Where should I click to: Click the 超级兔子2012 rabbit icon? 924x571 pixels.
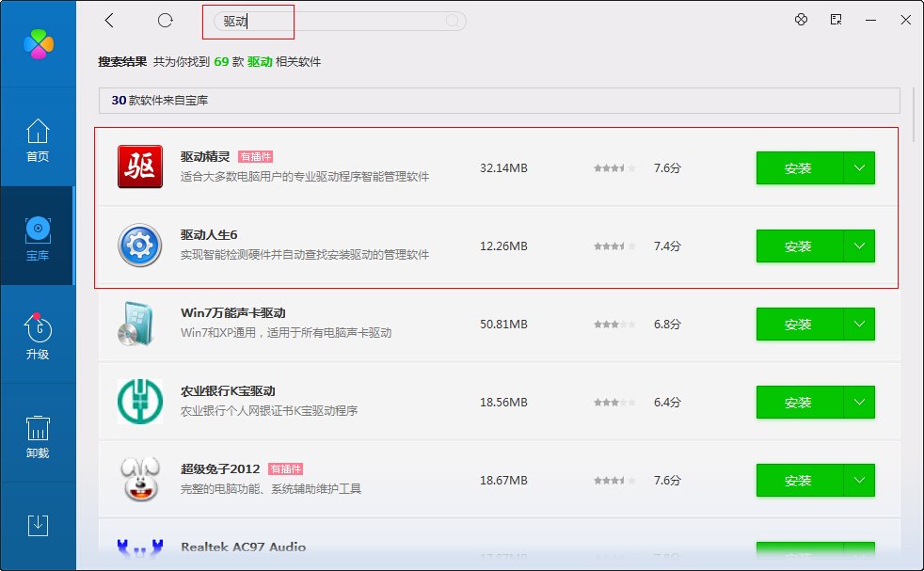(x=139, y=480)
